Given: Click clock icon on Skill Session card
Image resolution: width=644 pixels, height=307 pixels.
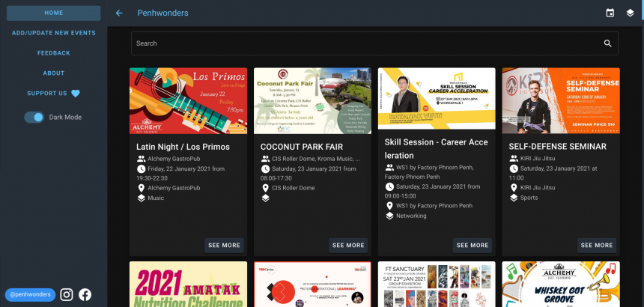Looking at the screenshot, I should [x=389, y=186].
